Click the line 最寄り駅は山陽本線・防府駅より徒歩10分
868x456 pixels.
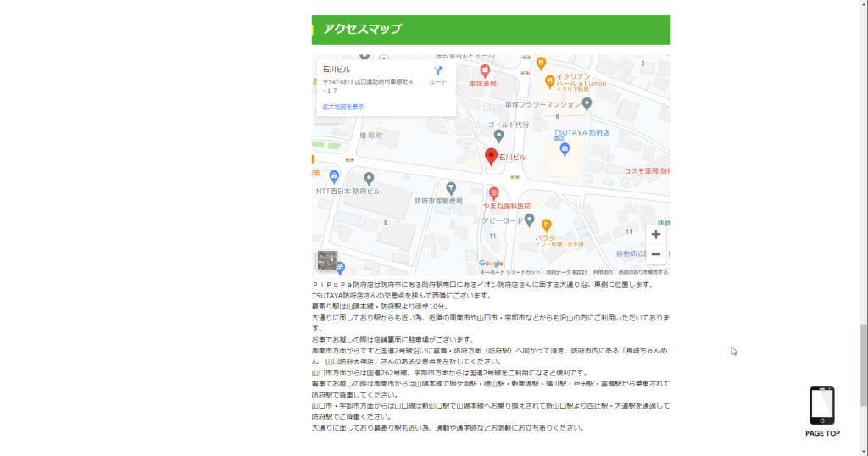[x=380, y=307]
